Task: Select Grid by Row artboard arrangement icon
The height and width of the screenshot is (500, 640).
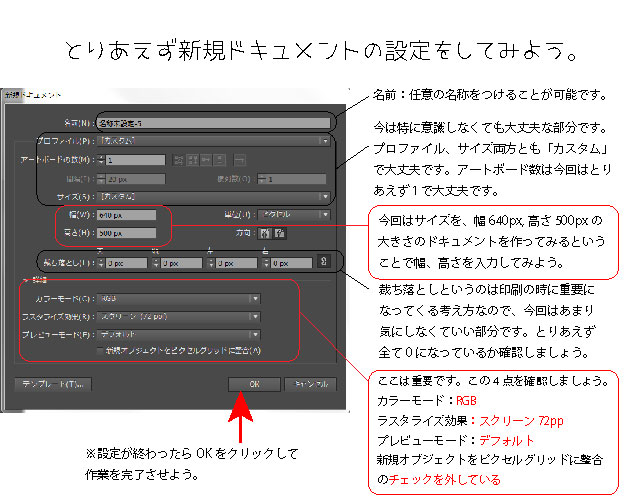Action: [x=178, y=160]
